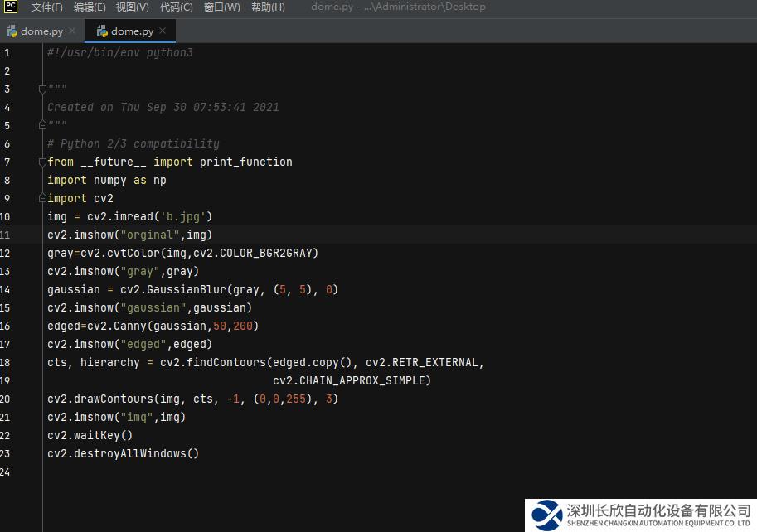Open the 帮助(H) menu
This screenshot has height=532, width=757.
(x=267, y=7)
